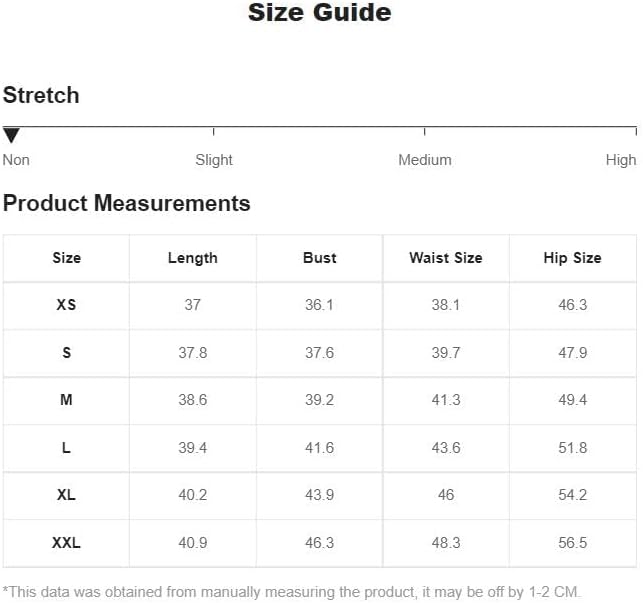Select the XL size row label
The image size is (643, 603).
point(66,495)
